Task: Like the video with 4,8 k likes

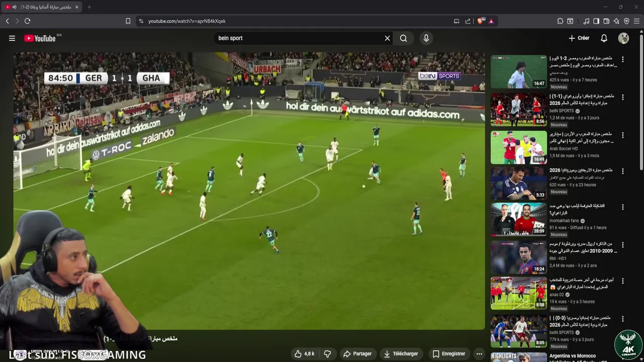Action: (x=304, y=354)
